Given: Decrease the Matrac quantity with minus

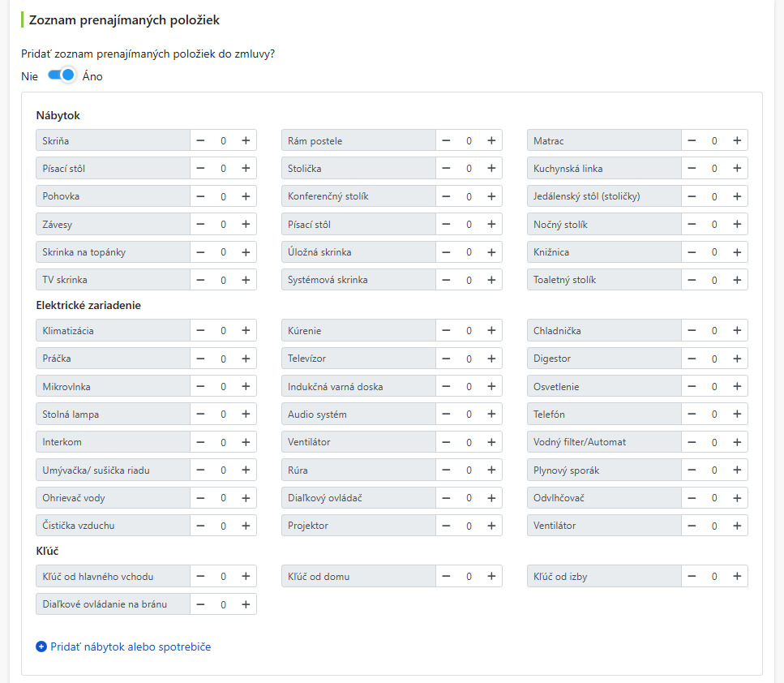Looking at the screenshot, I should [692, 140].
